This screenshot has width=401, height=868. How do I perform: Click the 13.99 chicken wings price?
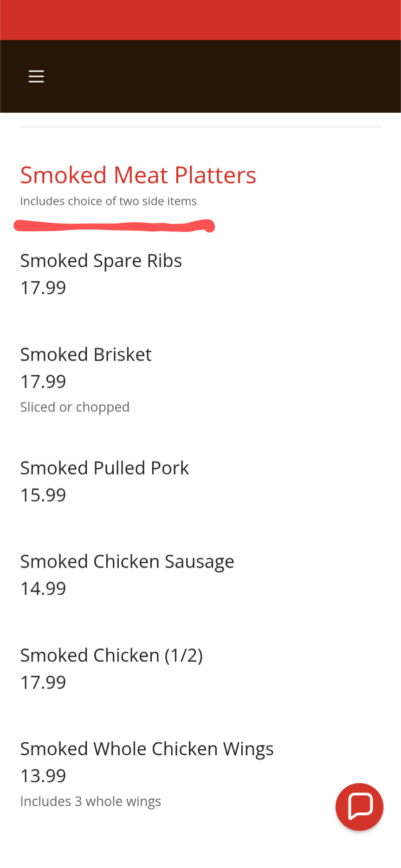pyautogui.click(x=43, y=776)
